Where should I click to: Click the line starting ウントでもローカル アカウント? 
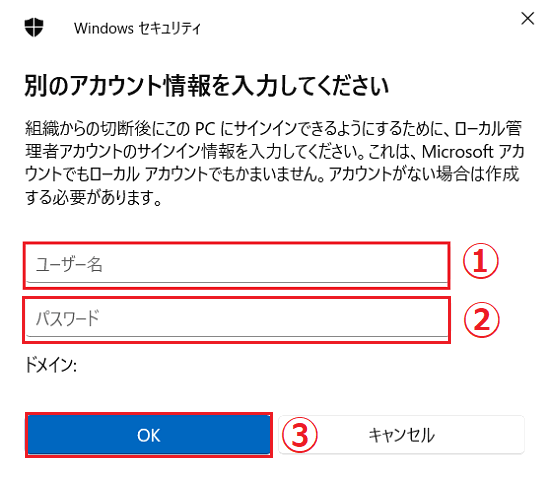pos(272,174)
